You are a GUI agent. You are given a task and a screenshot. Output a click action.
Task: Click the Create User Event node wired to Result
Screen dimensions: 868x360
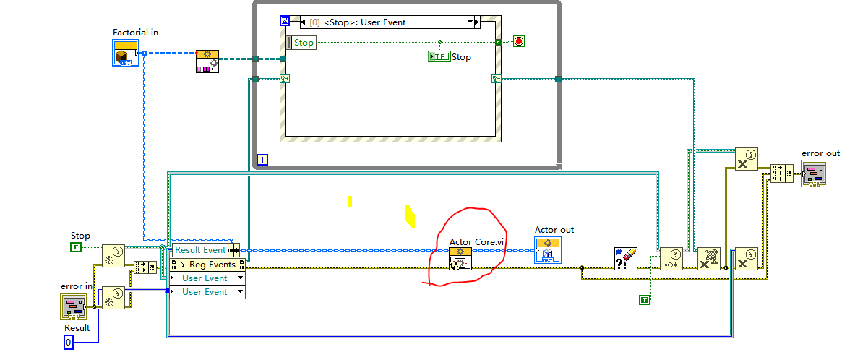pyautogui.click(x=113, y=298)
